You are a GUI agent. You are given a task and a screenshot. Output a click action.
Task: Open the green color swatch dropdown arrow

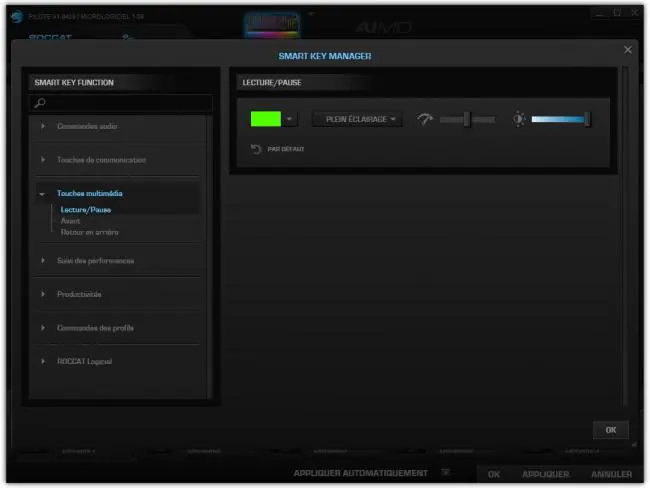[289, 119]
